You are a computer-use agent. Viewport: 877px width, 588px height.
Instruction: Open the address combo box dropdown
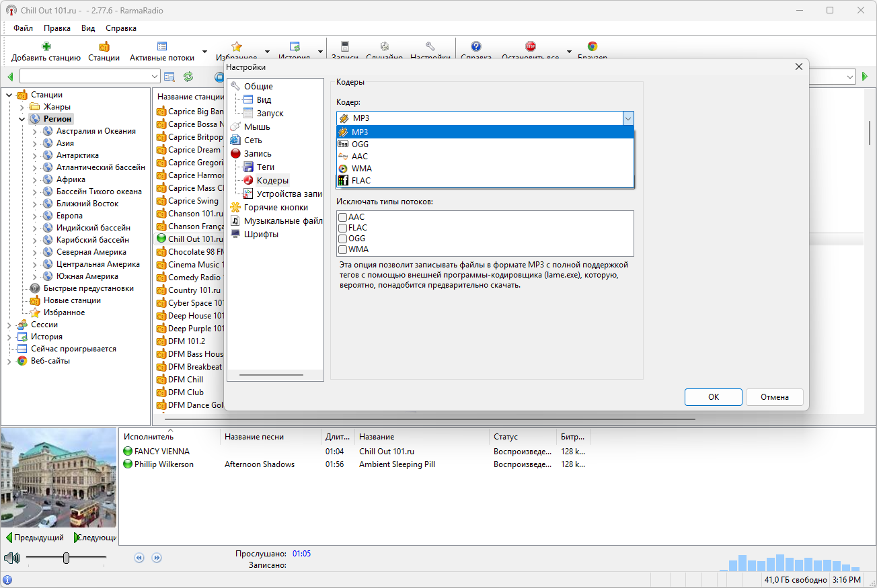pos(155,77)
